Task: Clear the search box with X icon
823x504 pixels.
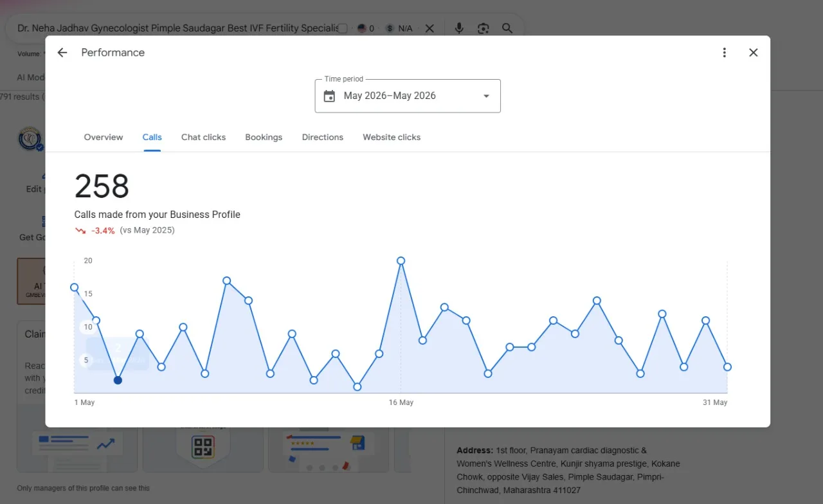Action: click(430, 28)
